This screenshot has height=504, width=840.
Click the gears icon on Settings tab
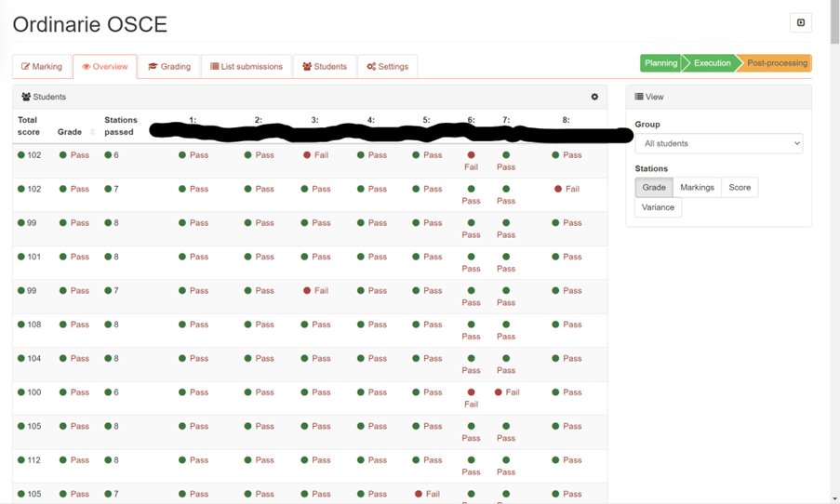tap(371, 66)
